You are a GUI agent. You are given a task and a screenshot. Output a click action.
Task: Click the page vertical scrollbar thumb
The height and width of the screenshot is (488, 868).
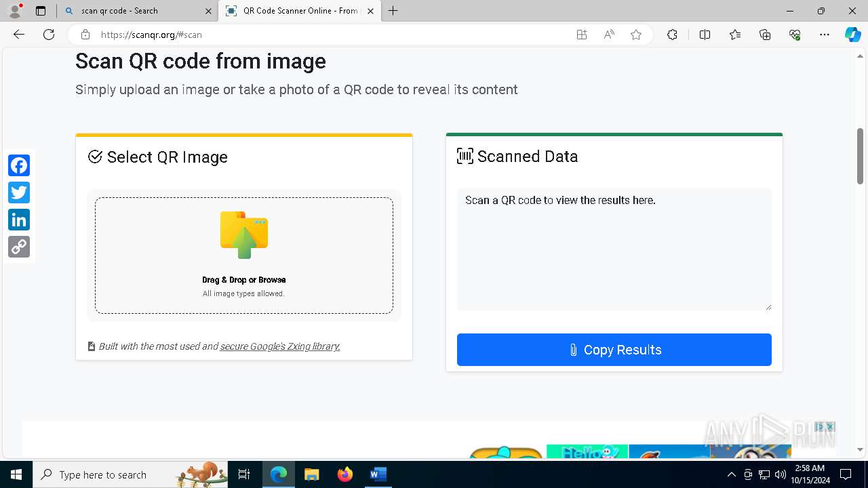[x=860, y=156]
